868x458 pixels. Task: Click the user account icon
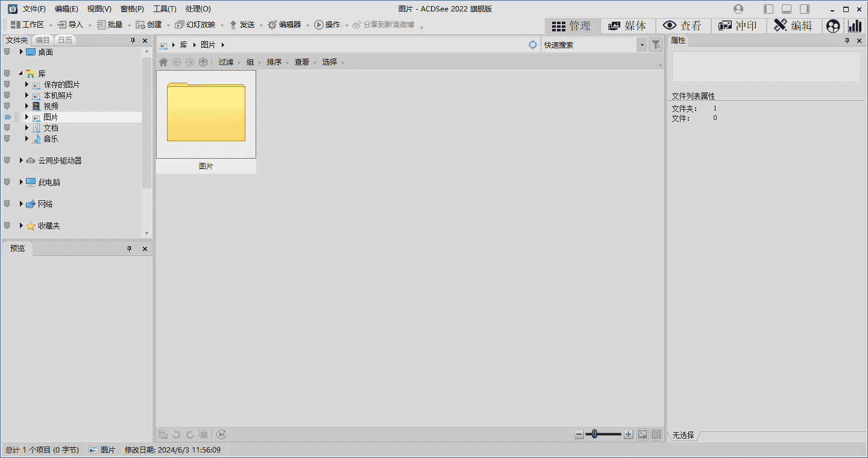(738, 9)
